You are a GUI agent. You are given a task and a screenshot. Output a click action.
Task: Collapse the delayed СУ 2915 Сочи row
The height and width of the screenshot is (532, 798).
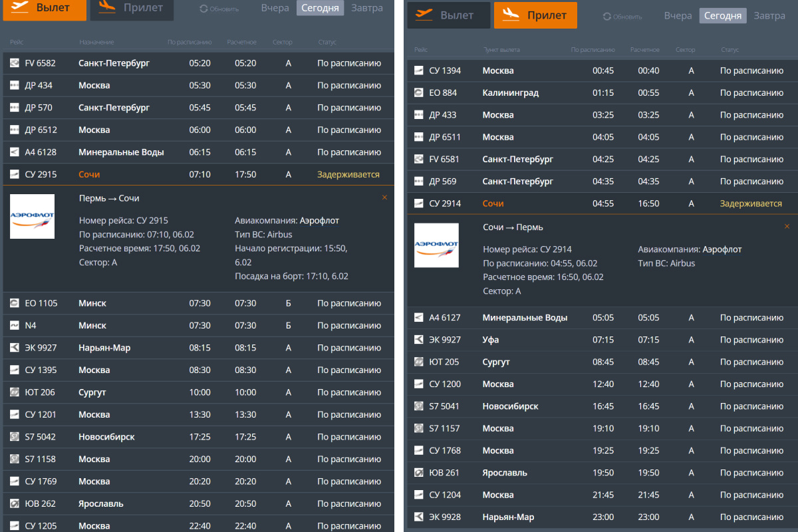coord(198,174)
